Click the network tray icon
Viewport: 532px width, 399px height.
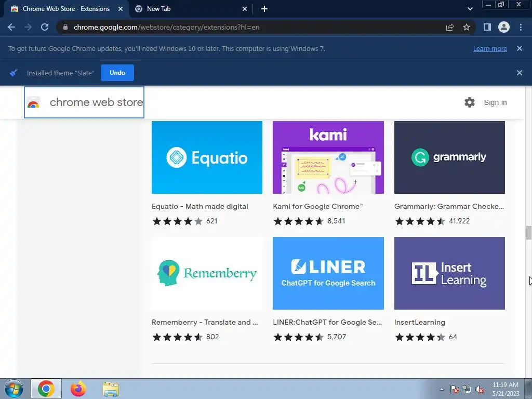point(467,390)
